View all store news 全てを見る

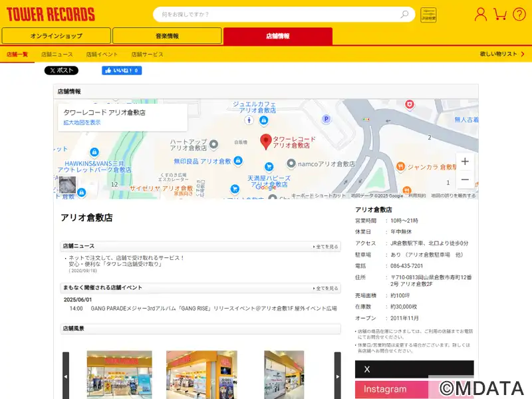coord(325,247)
